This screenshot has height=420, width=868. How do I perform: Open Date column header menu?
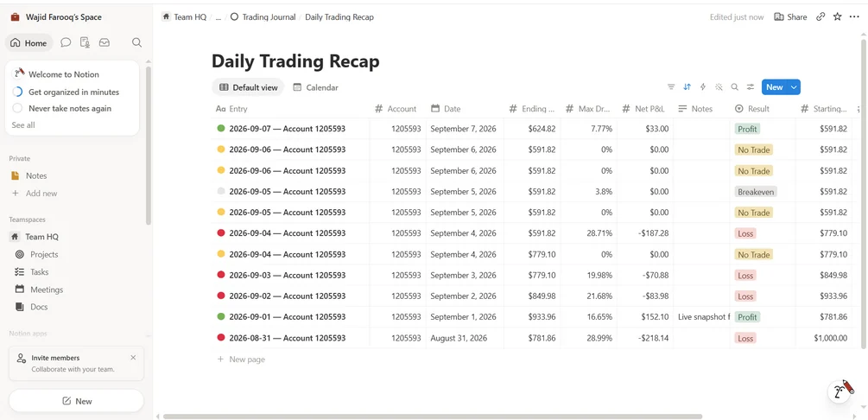(465, 109)
